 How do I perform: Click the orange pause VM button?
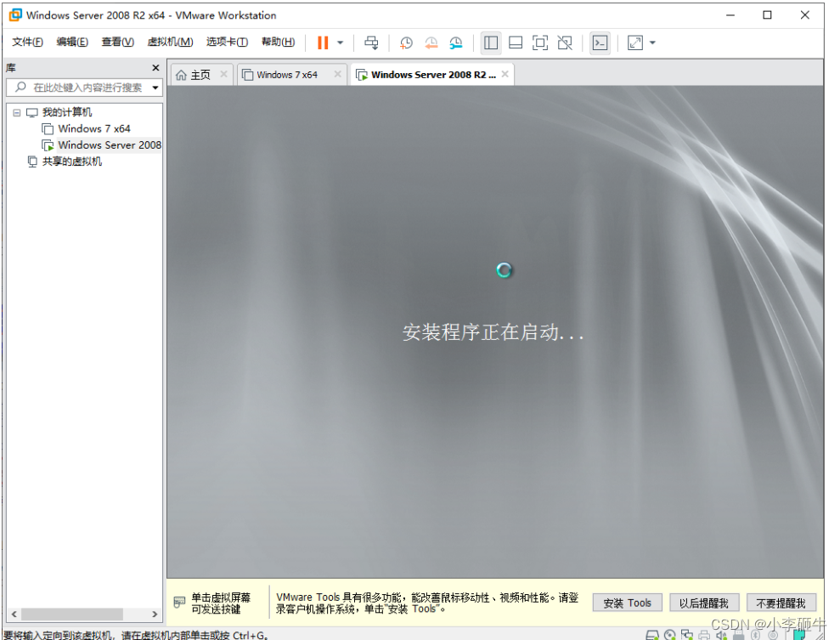pyautogui.click(x=323, y=42)
